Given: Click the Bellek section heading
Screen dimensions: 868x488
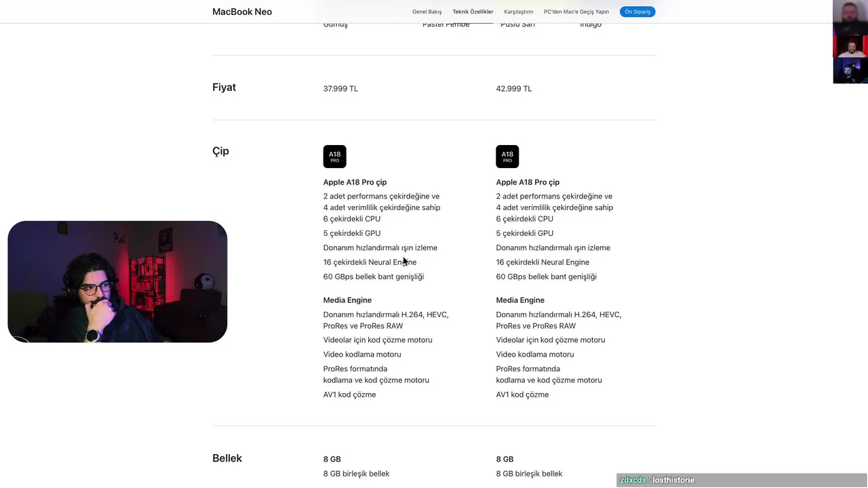Looking at the screenshot, I should pos(227,458).
